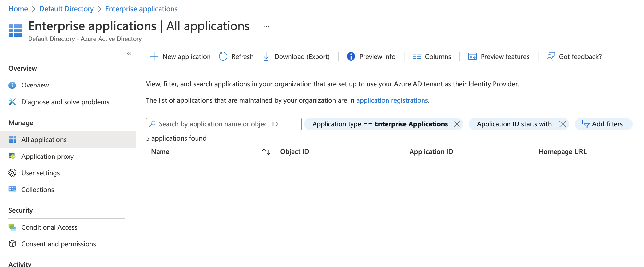Sort by the Name column header
Viewport: 644px width, 267px height.
coord(160,152)
